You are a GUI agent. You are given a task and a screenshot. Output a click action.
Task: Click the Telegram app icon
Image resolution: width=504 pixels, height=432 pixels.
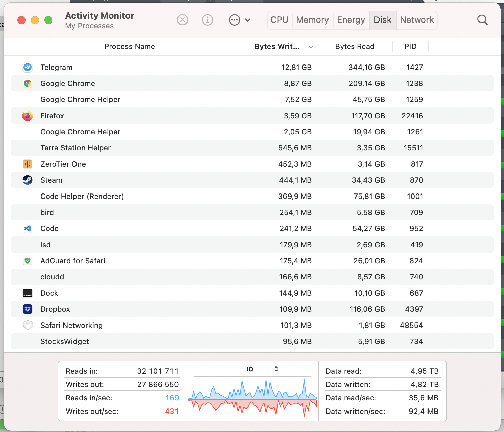[x=28, y=68]
